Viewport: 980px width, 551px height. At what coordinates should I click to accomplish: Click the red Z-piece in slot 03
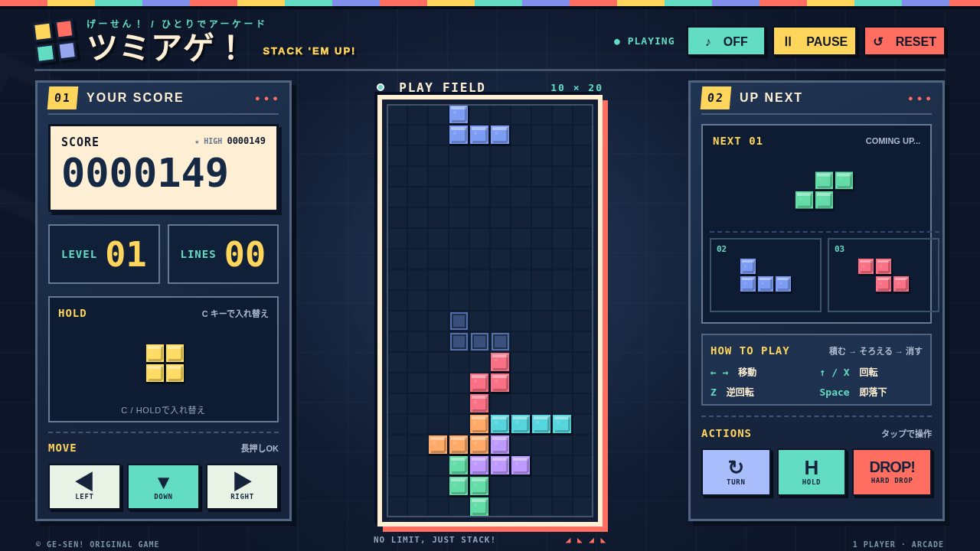point(884,275)
